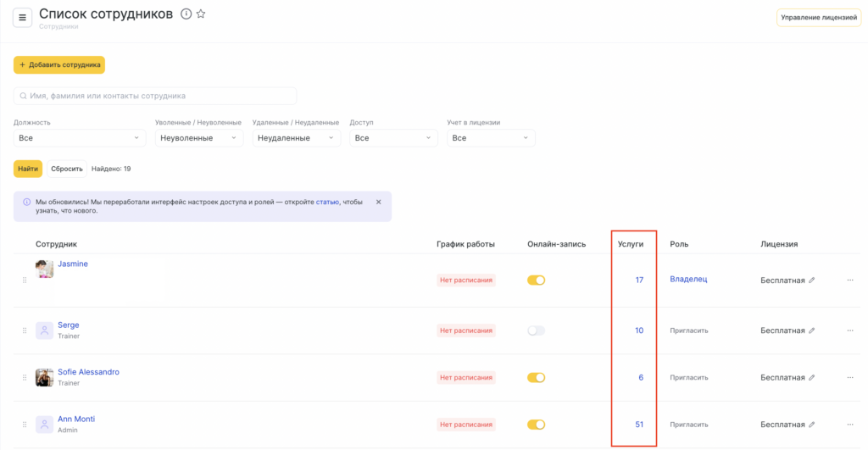Click the pencil icon in Ann Monti's license
868x450 pixels.
812,425
